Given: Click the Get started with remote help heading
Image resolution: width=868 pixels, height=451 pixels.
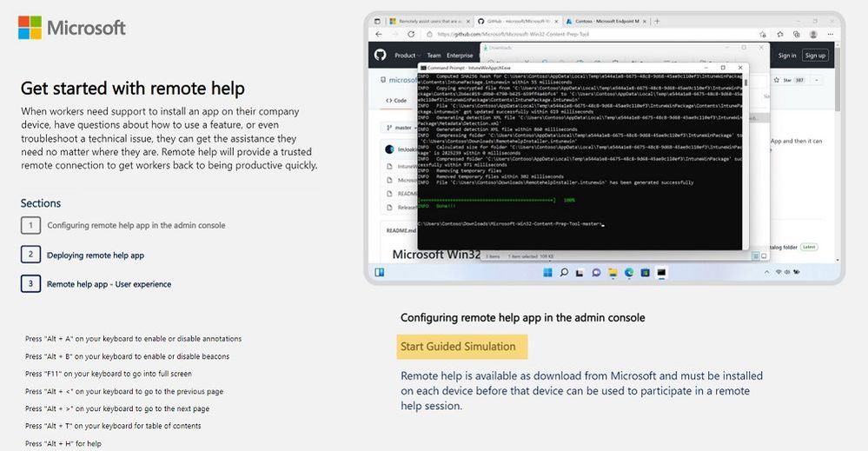Looking at the screenshot, I should (x=132, y=89).
